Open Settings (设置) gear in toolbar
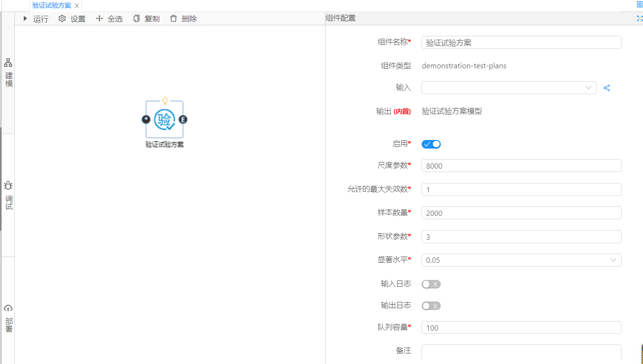Screen dimensions: 643x364 pos(62,19)
